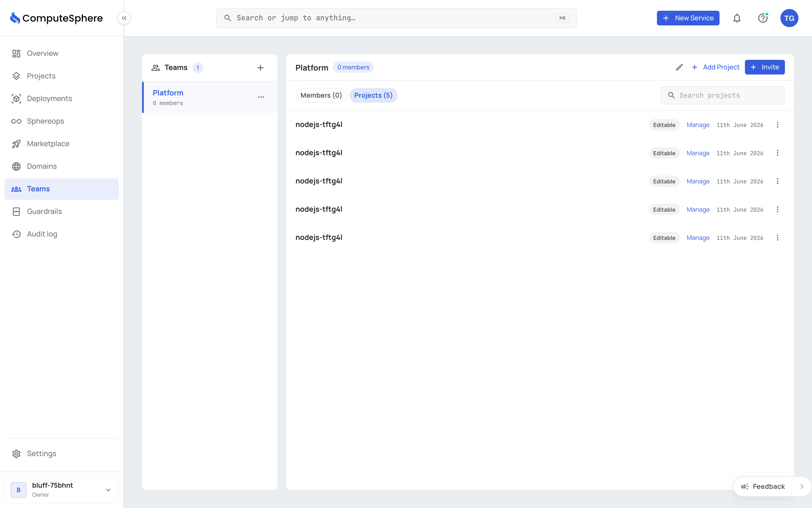
Task: Click the plus icon to add a team
Action: pos(261,68)
